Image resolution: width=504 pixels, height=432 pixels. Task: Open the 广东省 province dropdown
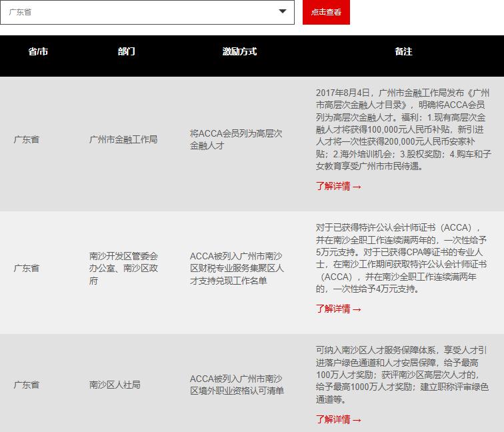point(147,12)
